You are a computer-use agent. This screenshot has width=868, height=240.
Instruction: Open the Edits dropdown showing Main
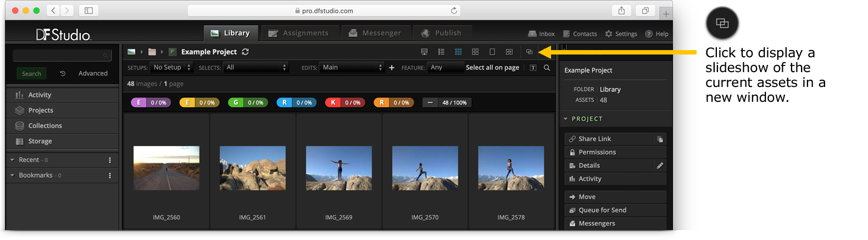[x=352, y=67]
